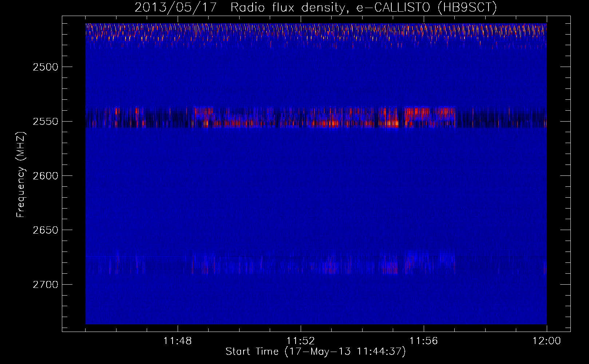
Task: Click the 2650 frequency tick label
Action: click(x=46, y=230)
